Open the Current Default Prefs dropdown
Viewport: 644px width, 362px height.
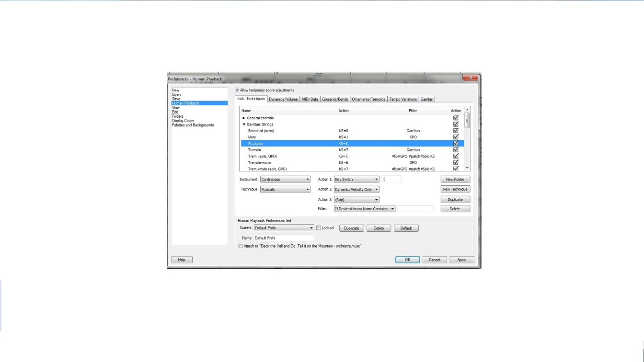tap(284, 228)
